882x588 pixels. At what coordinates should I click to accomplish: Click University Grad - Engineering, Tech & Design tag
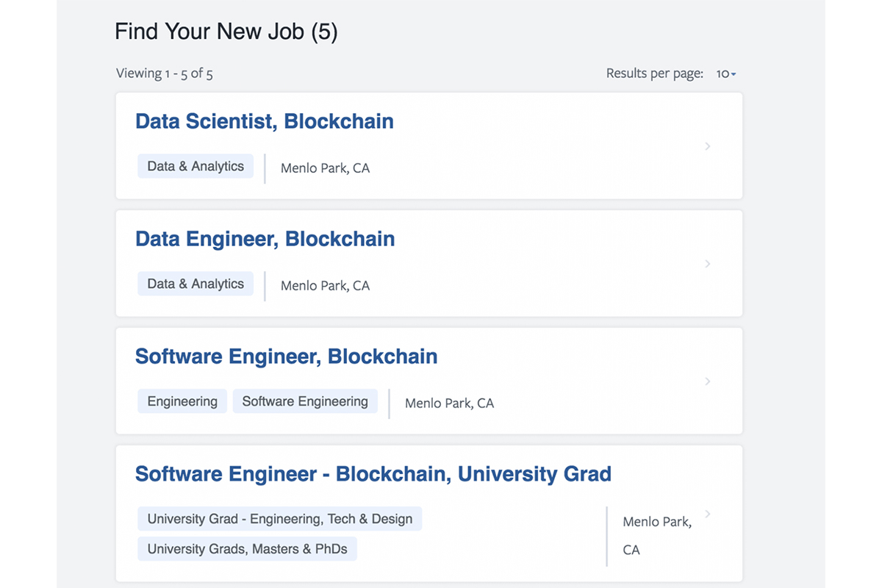click(x=279, y=519)
